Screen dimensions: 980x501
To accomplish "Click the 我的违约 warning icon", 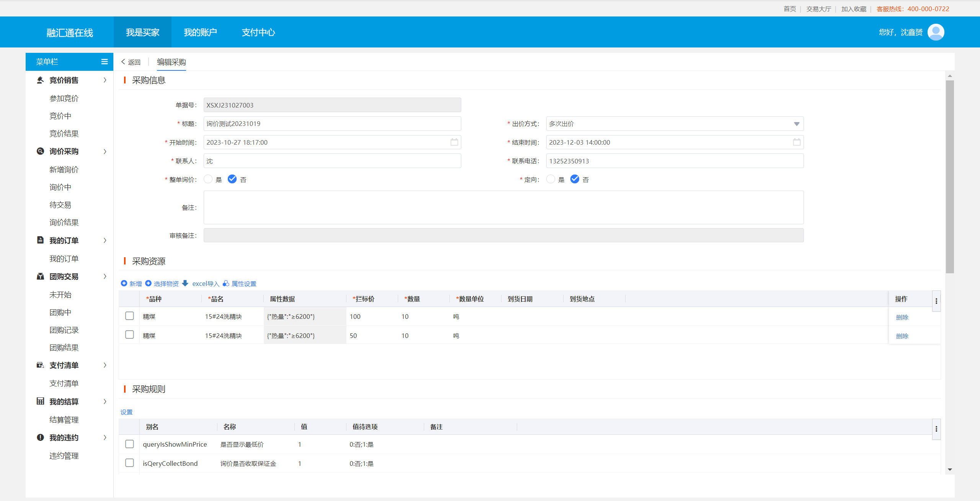I will tap(40, 437).
